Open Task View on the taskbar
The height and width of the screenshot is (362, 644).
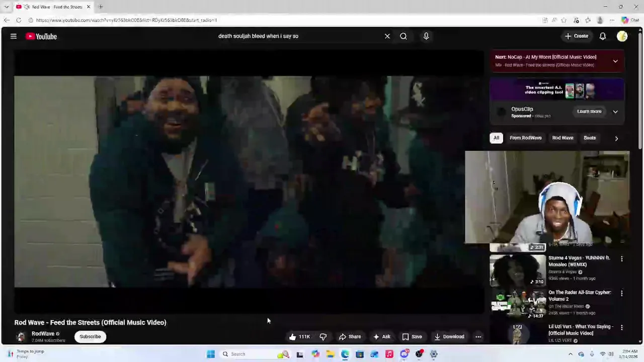pyautogui.click(x=300, y=354)
